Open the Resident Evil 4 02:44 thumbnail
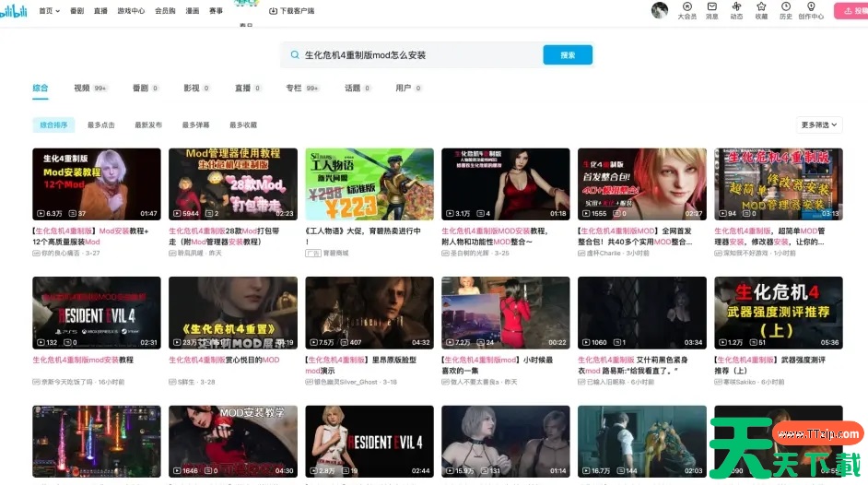Viewport: 868px width, 485px height. click(369, 442)
